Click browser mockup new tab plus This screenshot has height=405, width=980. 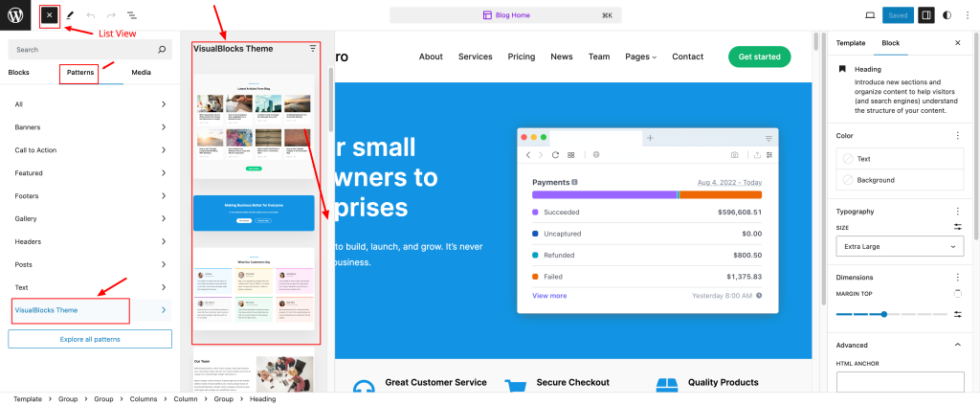[650, 138]
